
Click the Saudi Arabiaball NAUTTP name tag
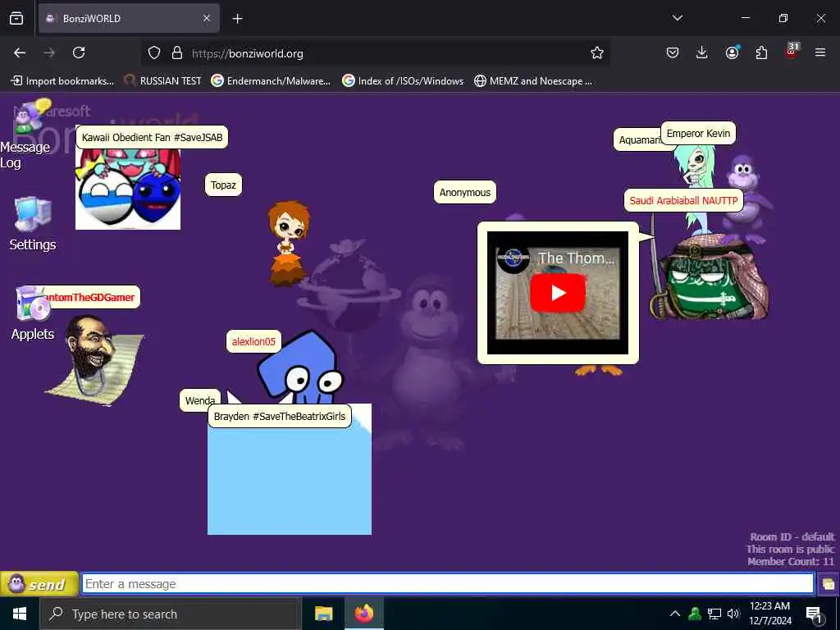pyautogui.click(x=683, y=200)
